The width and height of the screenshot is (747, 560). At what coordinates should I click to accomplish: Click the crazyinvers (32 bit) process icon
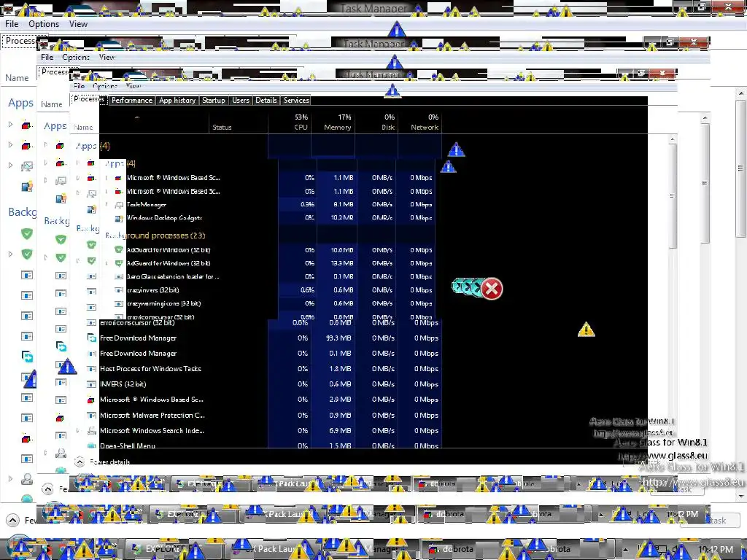119,290
